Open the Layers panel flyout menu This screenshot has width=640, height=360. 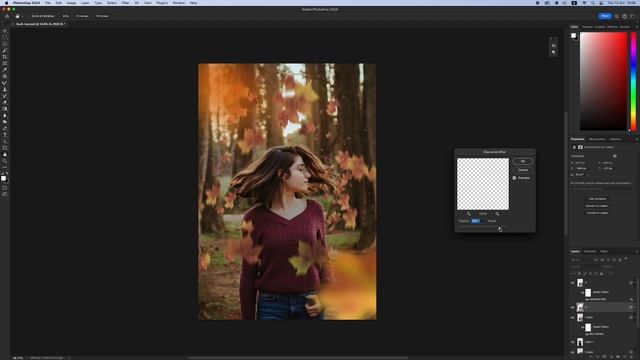[x=637, y=251]
